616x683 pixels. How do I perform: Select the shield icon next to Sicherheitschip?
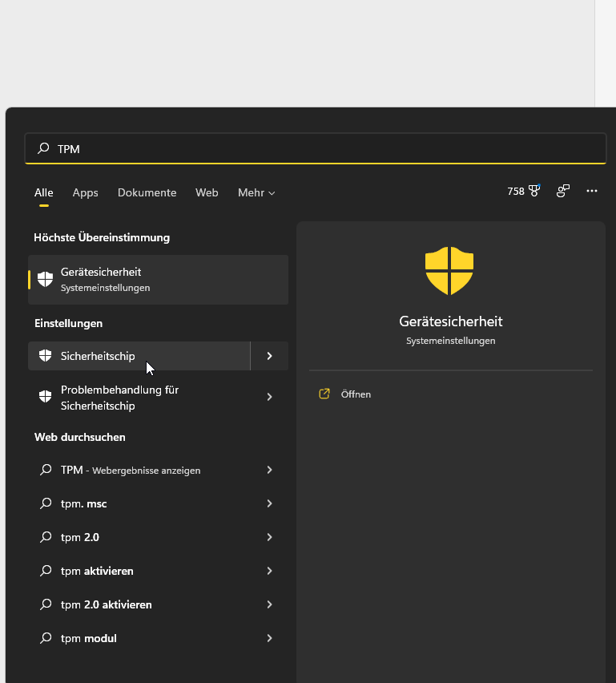click(45, 355)
